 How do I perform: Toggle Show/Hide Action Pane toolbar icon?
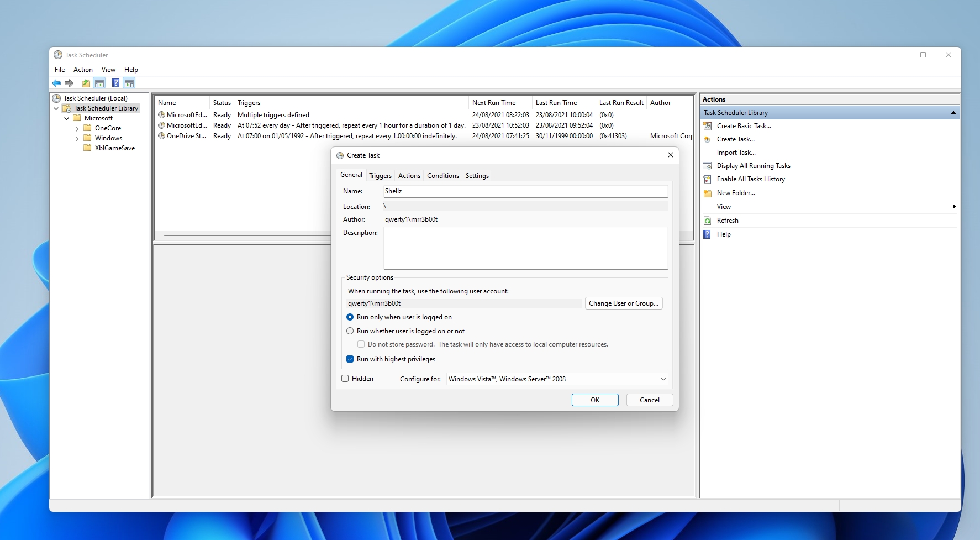pyautogui.click(x=129, y=83)
